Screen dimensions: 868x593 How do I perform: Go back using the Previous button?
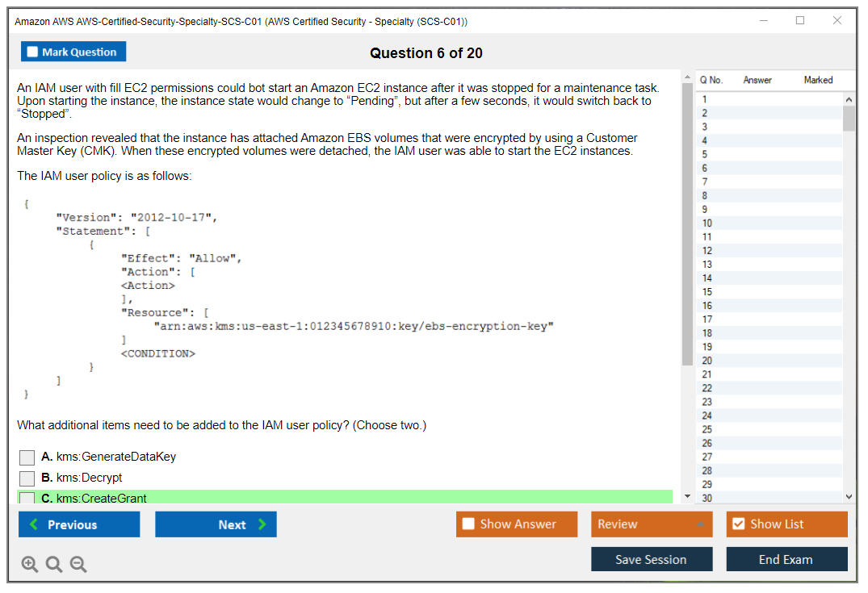pyautogui.click(x=79, y=524)
